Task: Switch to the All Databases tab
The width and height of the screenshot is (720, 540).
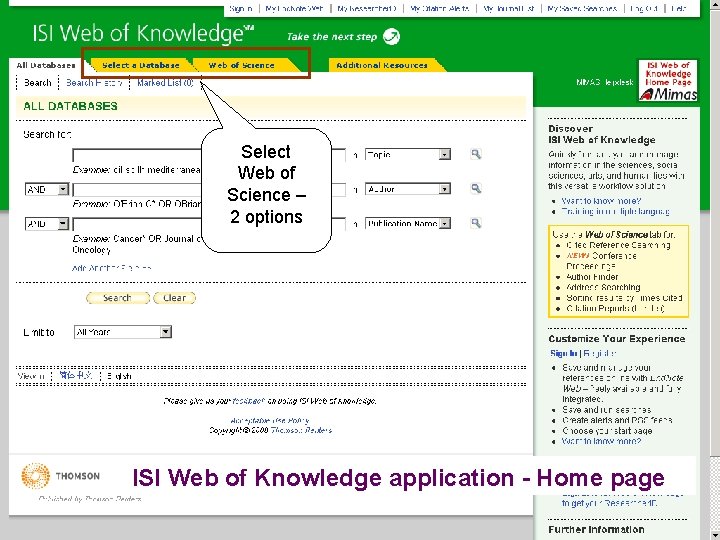Action: (45, 65)
